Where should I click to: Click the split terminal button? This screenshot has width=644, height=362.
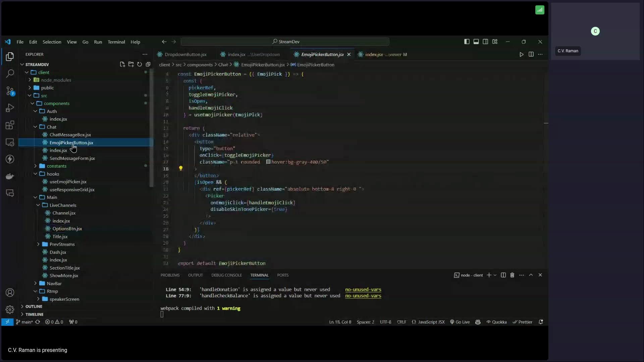504,275
